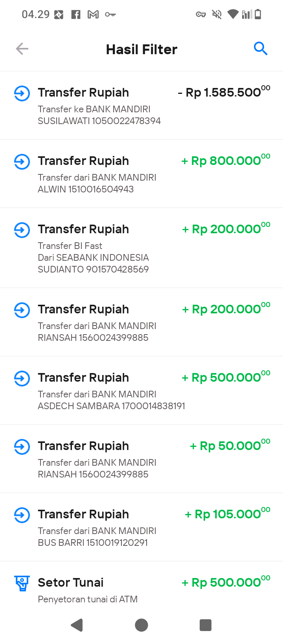Tap transfer icon for BUS BARRI transaction
The image size is (283, 644).
click(x=22, y=515)
